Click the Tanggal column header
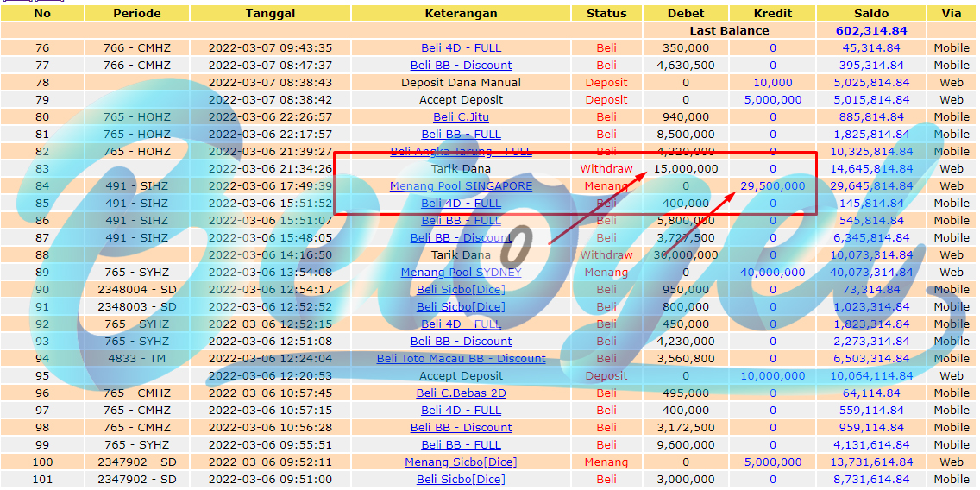This screenshot has height=490, width=980. click(270, 13)
